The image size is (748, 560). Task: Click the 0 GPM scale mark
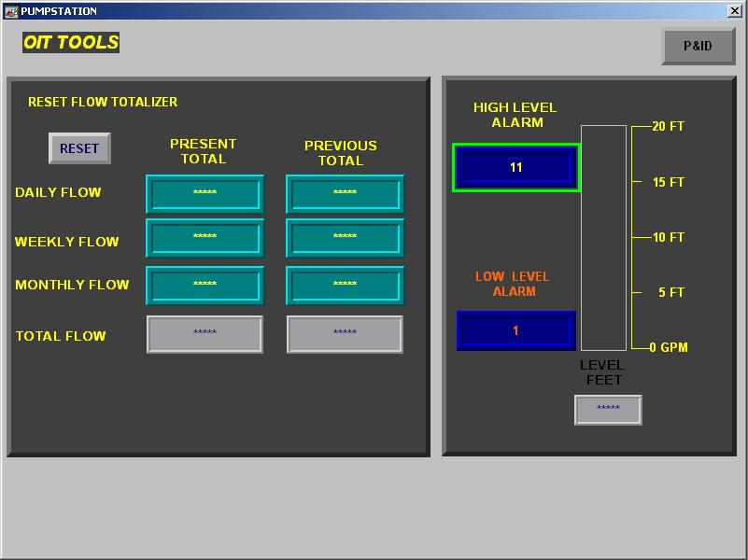point(669,347)
